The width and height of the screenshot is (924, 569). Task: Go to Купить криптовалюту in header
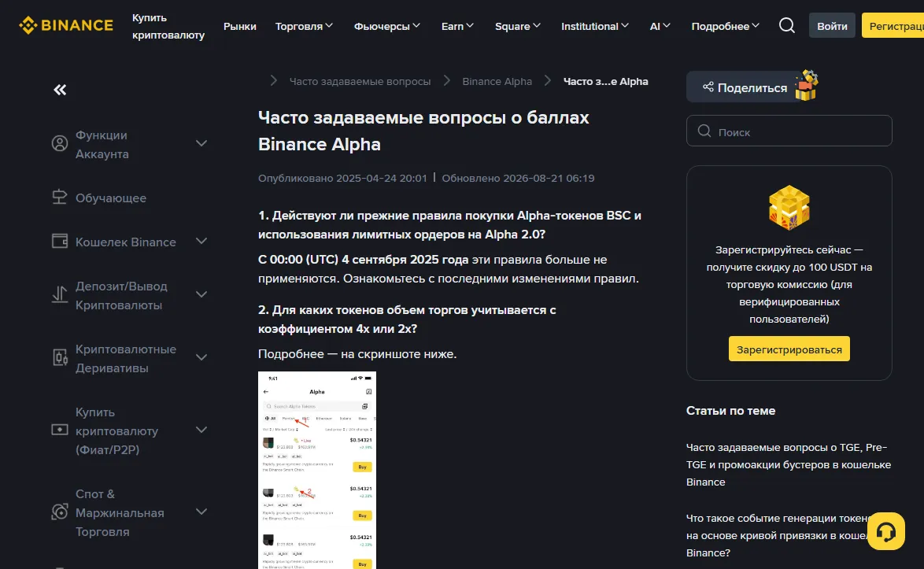pyautogui.click(x=168, y=26)
